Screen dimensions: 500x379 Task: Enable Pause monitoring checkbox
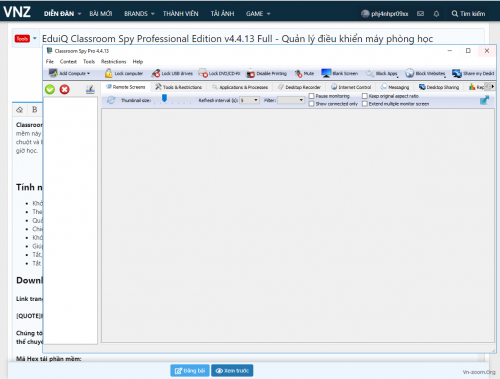[x=312, y=96]
